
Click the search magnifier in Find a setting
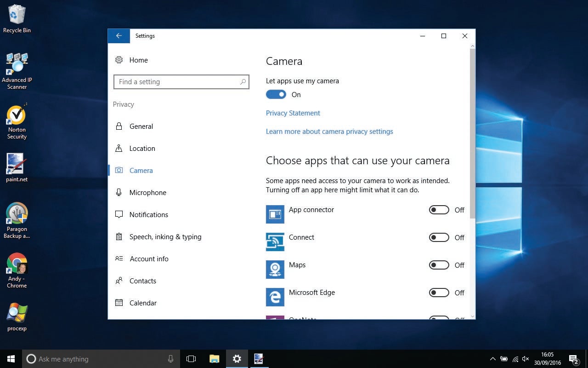(243, 82)
